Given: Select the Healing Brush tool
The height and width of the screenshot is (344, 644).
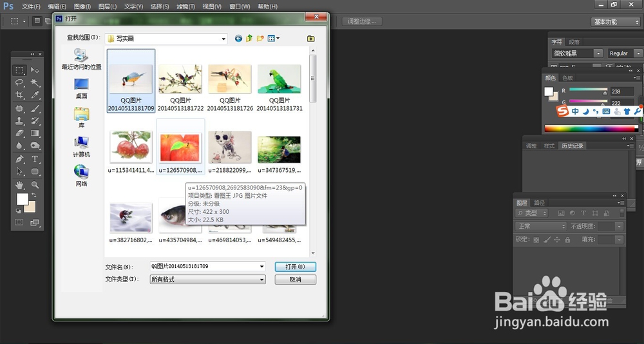Looking at the screenshot, I should (x=19, y=108).
